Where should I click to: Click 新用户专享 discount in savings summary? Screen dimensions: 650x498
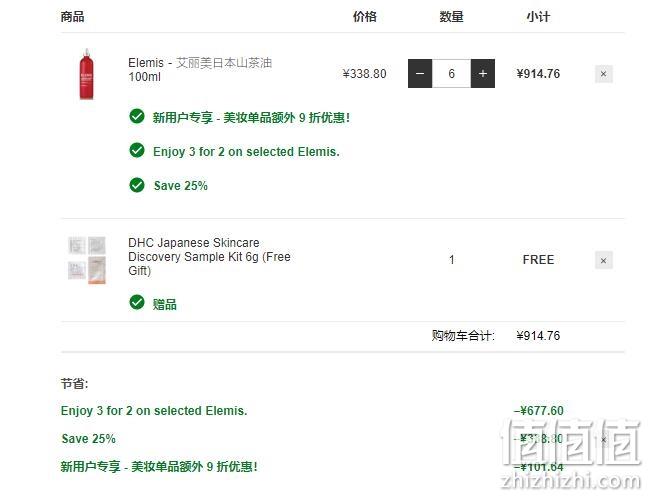159,467
